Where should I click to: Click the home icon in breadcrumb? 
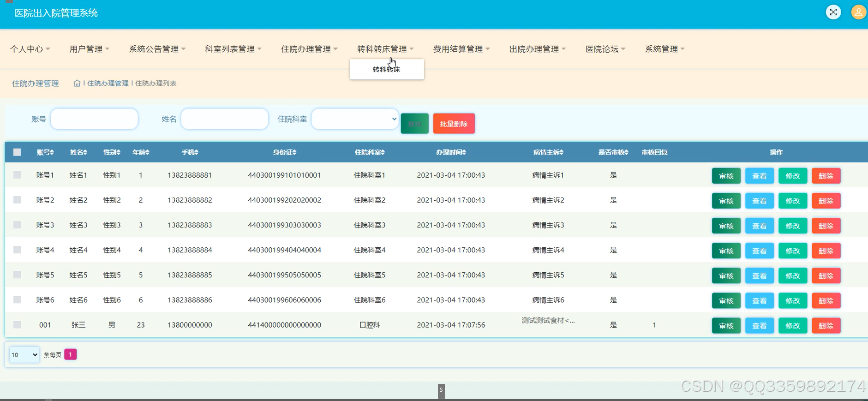point(77,83)
